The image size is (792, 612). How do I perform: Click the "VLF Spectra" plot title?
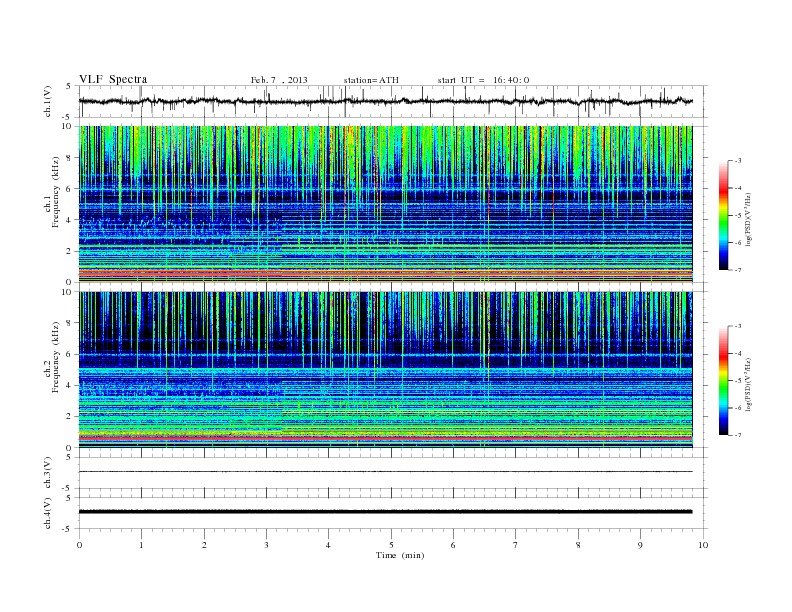[x=113, y=79]
